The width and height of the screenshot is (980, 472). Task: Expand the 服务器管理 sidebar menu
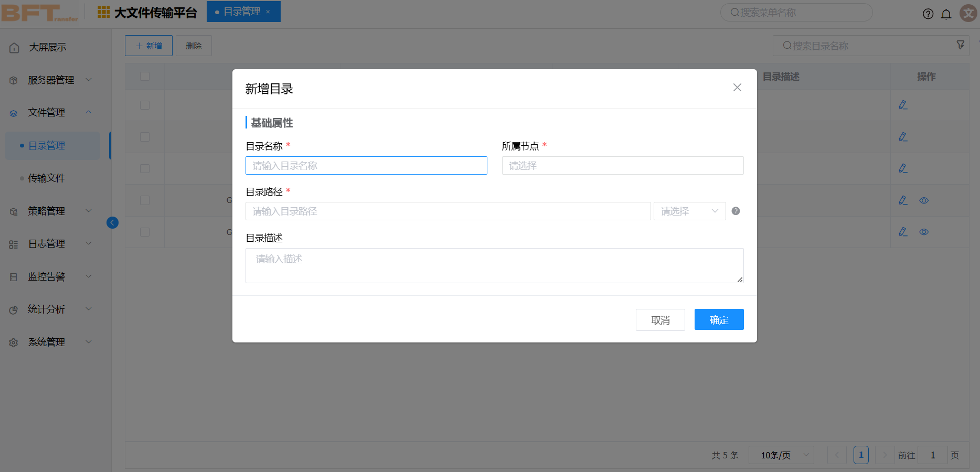(x=51, y=80)
